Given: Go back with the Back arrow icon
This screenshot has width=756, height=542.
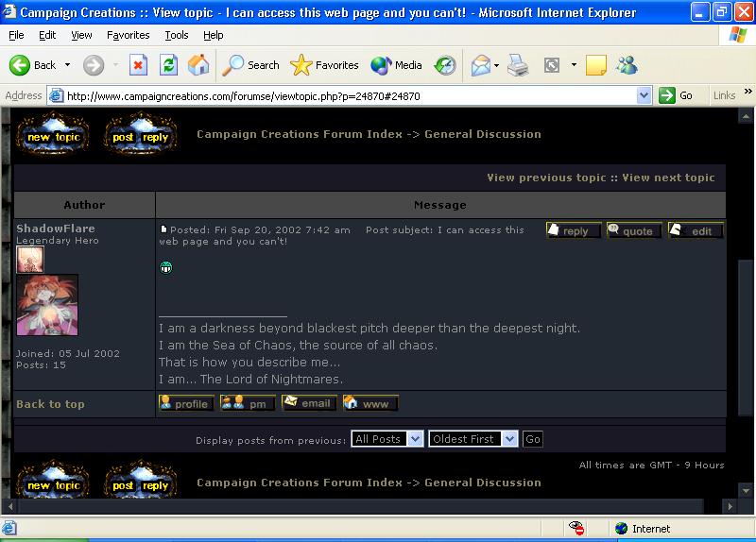Looking at the screenshot, I should click(x=20, y=65).
